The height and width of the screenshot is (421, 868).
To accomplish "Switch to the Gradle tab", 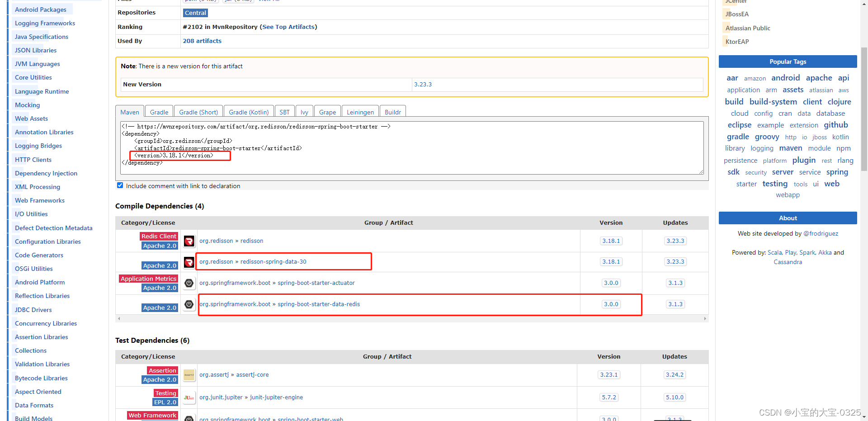I will (159, 112).
